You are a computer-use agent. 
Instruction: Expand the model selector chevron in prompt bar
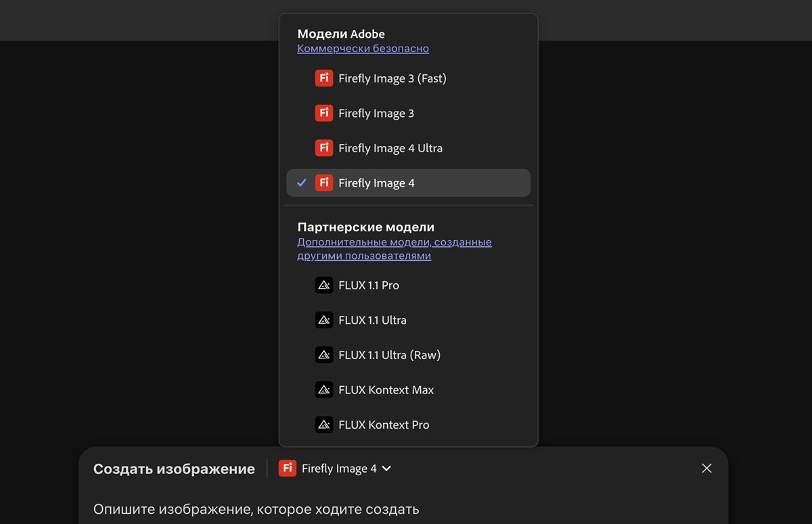[x=386, y=469]
